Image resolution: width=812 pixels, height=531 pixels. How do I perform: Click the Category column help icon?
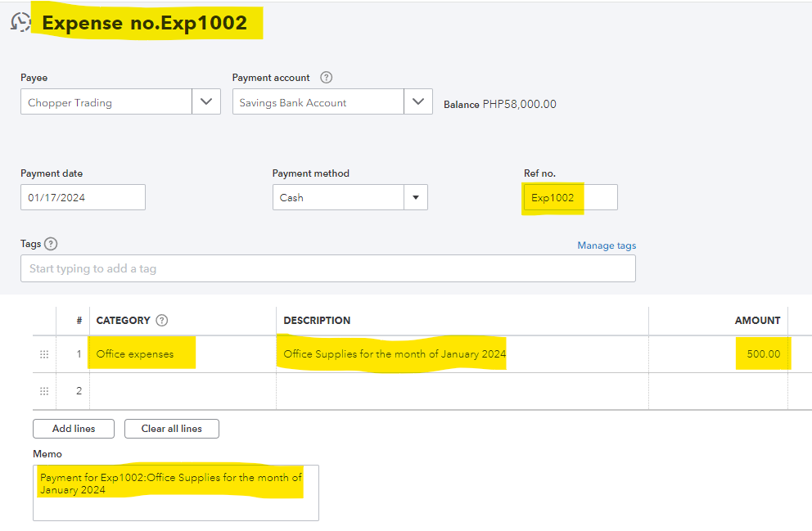click(161, 321)
